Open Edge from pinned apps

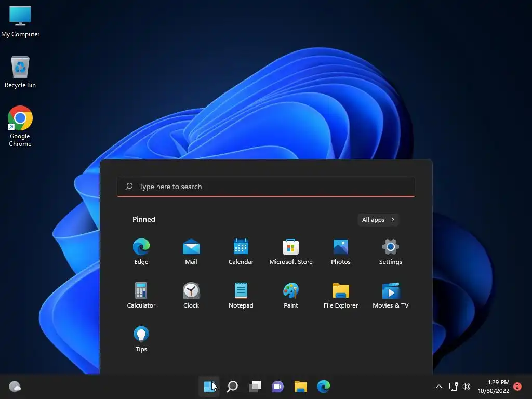pos(141,252)
